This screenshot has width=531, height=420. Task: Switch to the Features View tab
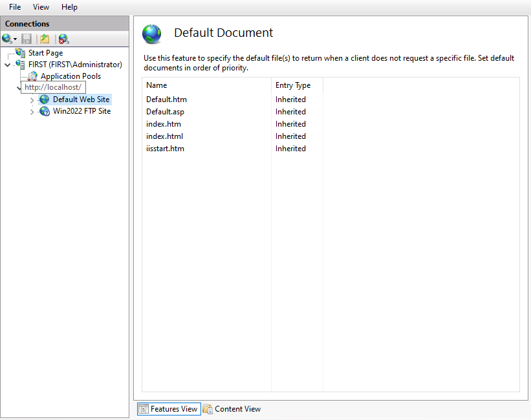tap(169, 409)
